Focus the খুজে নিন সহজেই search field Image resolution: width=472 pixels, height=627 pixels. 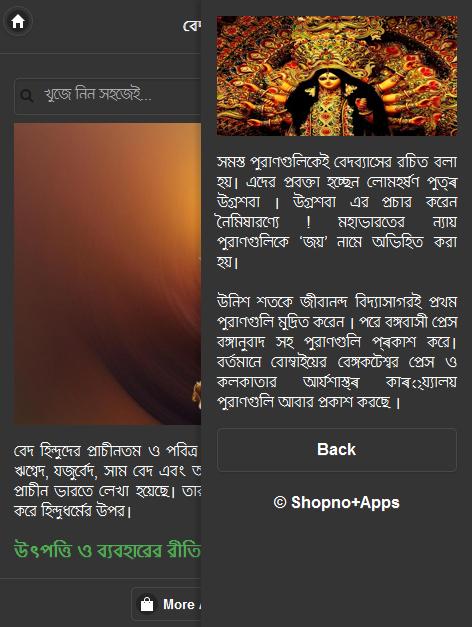[108, 96]
